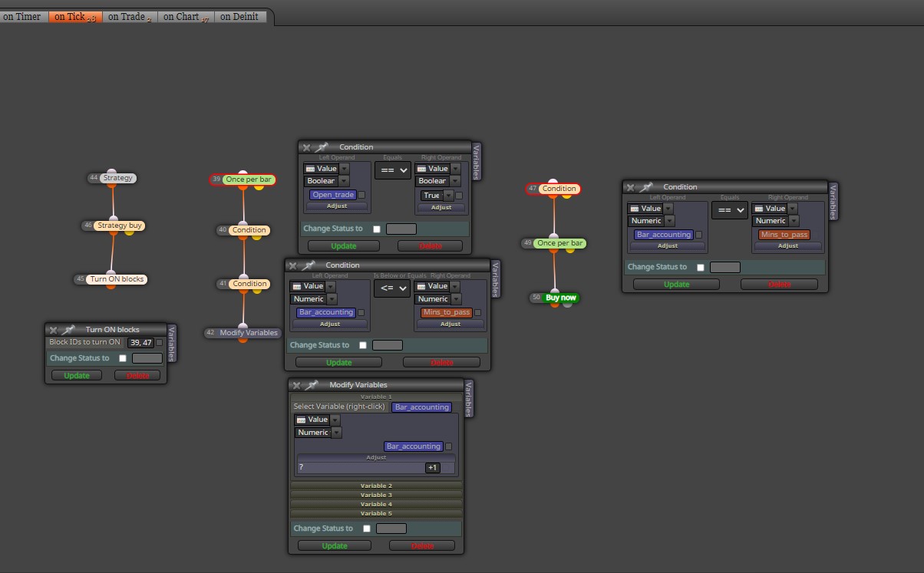Image resolution: width=924 pixels, height=573 pixels.
Task: Close the Modify Variables panel with X
Action: point(296,385)
